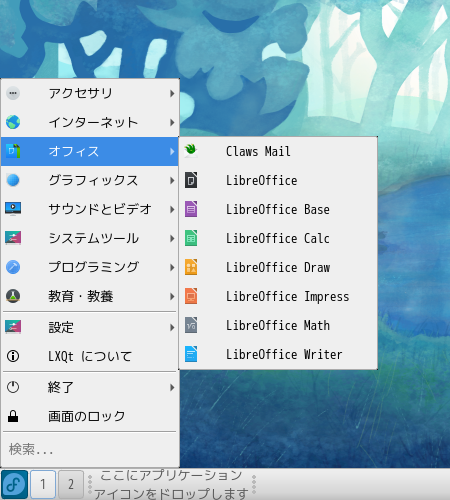The width and height of the screenshot is (450, 500).
Task: Click the Internet globe icon
Action: (x=13, y=122)
